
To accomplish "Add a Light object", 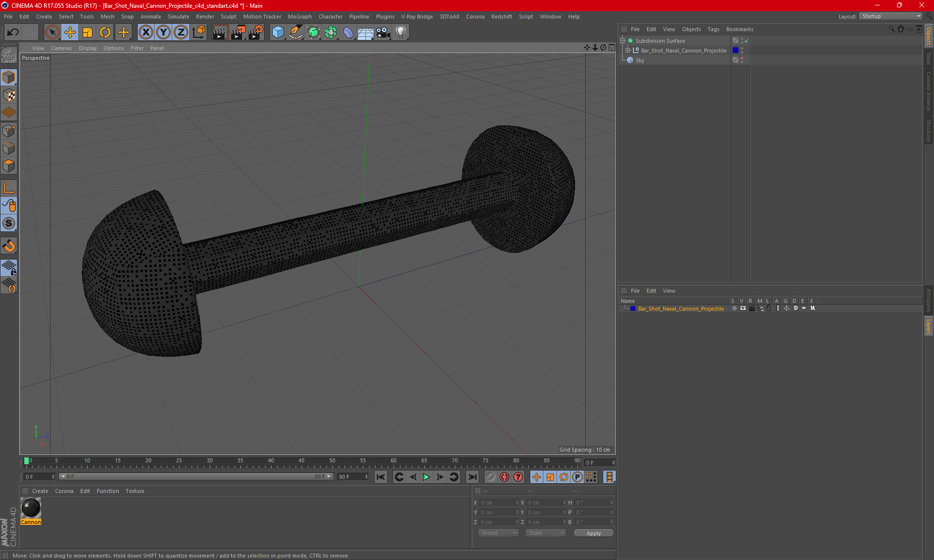I will 401,32.
